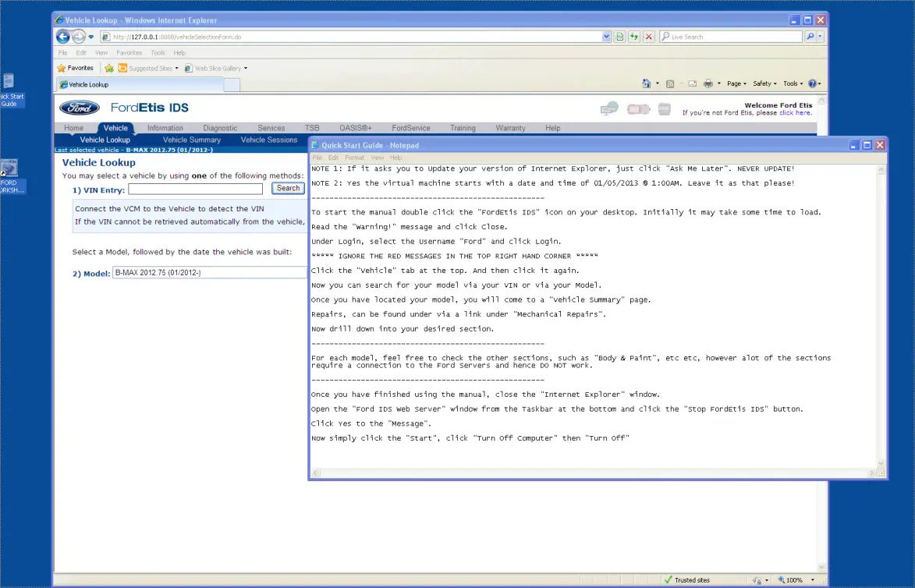The height and width of the screenshot is (588, 915).
Task: Select the Vehicle Lookup sub-tab
Action: click(105, 140)
